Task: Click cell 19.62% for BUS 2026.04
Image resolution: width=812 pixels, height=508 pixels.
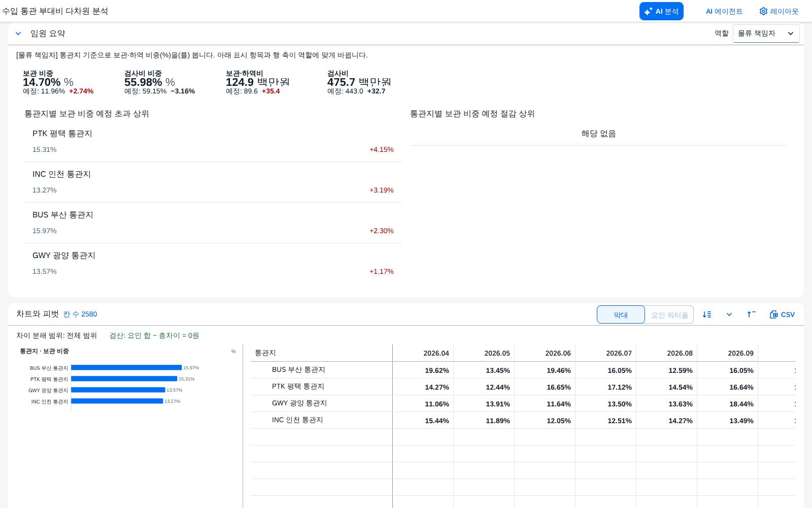Action: point(423,370)
